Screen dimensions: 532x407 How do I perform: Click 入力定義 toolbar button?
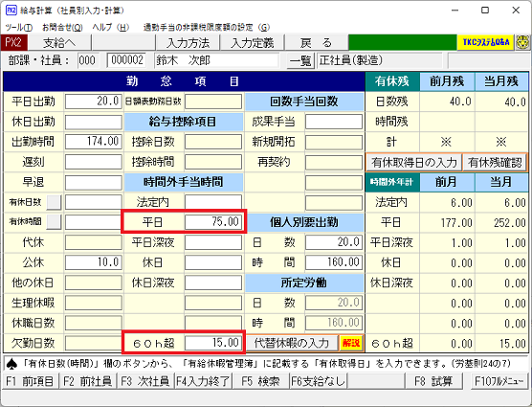pos(252,43)
